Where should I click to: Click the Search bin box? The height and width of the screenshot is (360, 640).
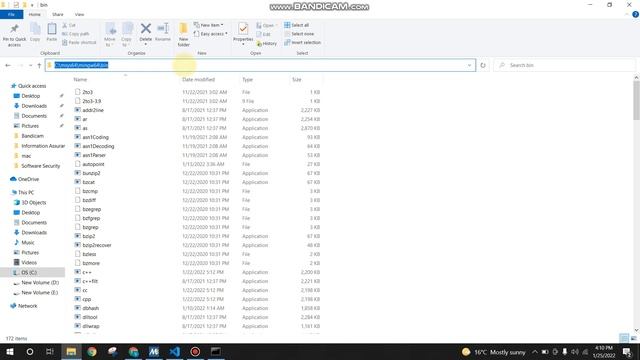pyautogui.click(x=564, y=65)
